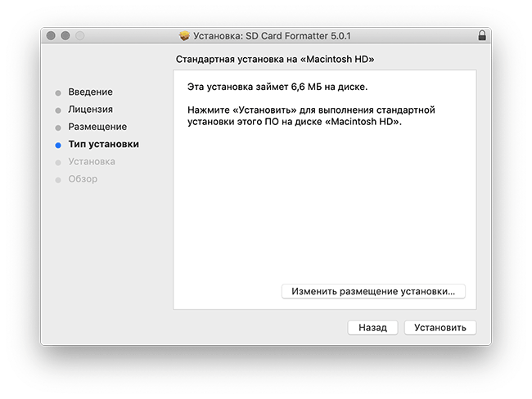Click the lock icon in title bar

tap(482, 36)
